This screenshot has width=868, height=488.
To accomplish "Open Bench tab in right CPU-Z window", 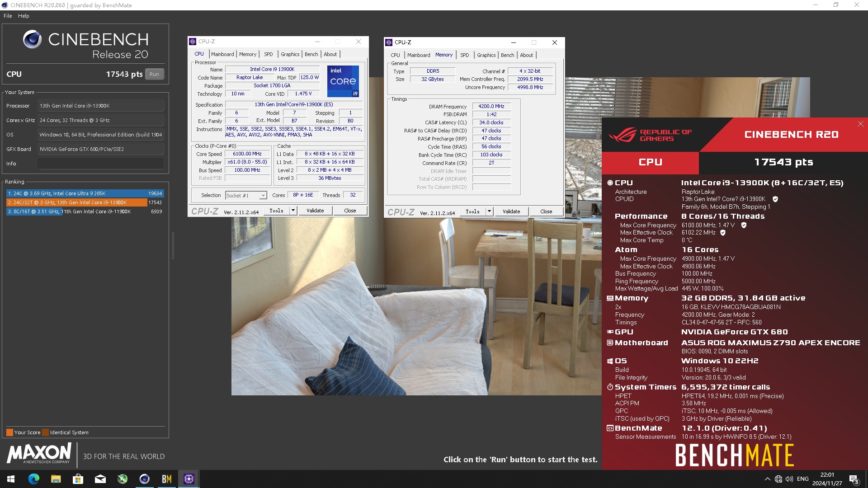I will [x=507, y=55].
